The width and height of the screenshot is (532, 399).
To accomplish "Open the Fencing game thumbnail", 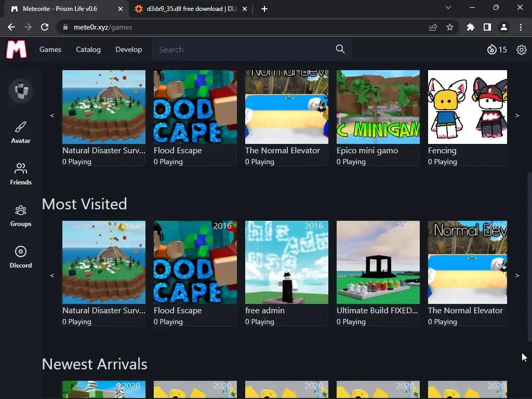I will pos(468,107).
